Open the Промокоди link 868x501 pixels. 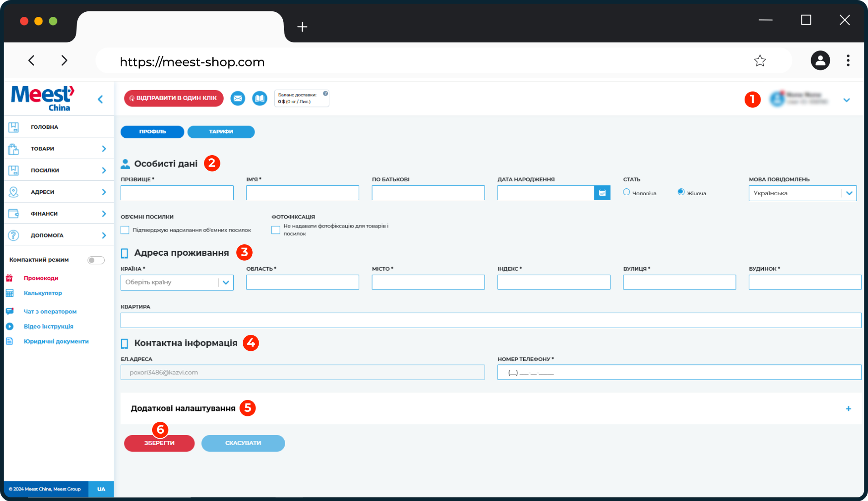pos(41,278)
